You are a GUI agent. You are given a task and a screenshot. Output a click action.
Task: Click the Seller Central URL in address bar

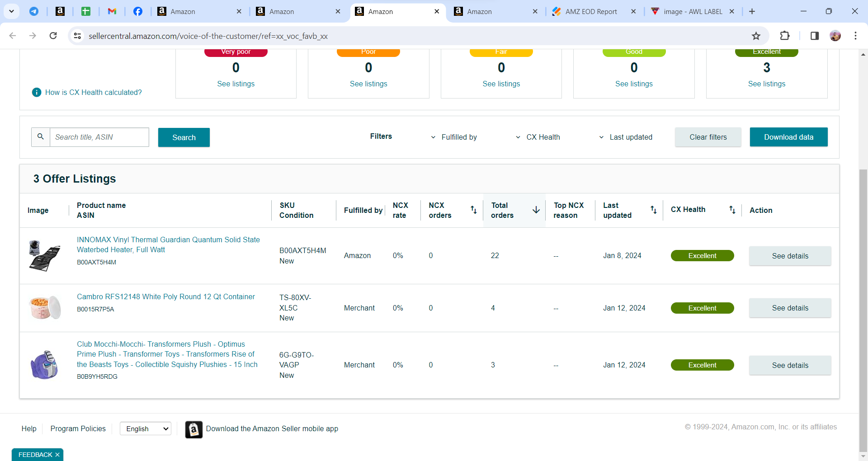point(208,36)
